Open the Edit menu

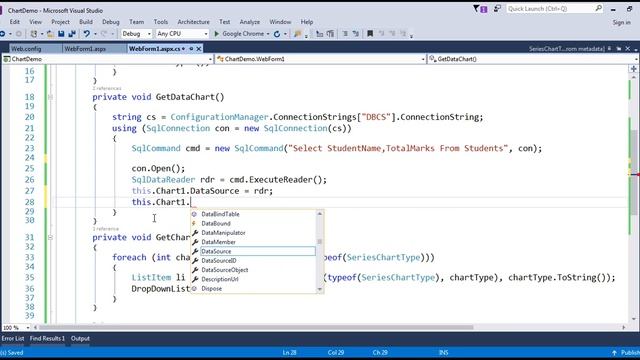pos(15,22)
